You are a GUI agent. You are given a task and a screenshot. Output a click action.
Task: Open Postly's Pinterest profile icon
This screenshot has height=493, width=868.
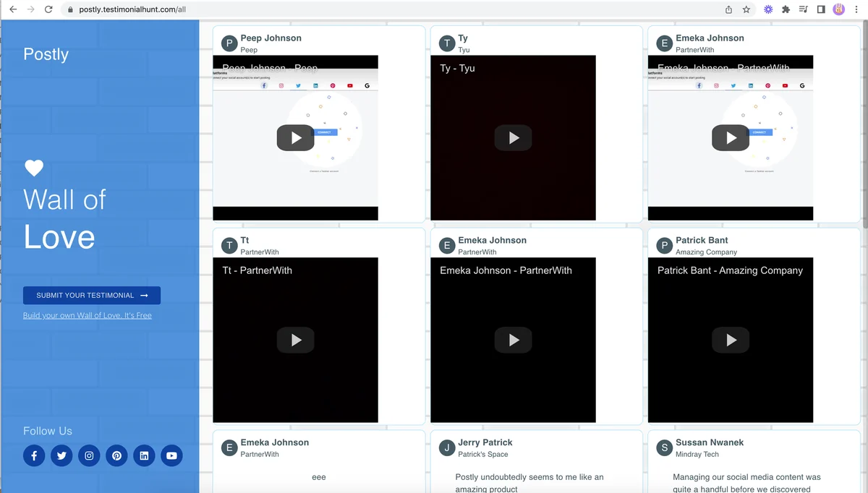click(x=116, y=455)
